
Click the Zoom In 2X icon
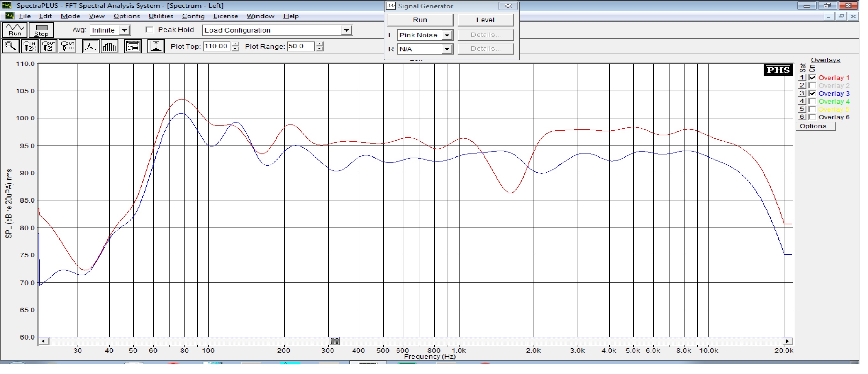click(30, 46)
